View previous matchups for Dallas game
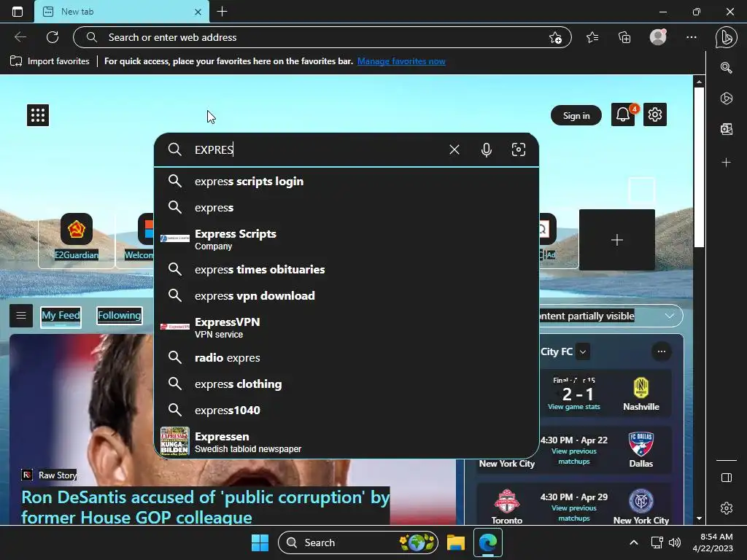The height and width of the screenshot is (560, 747). click(574, 456)
